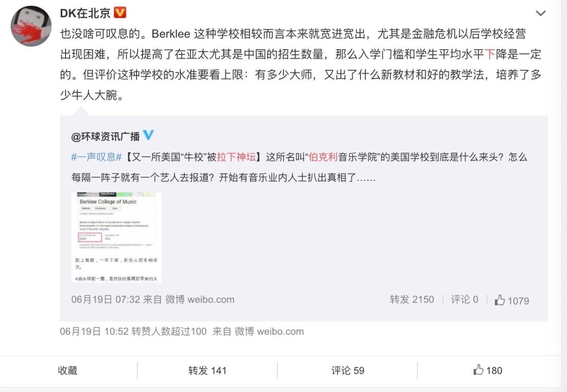Open post timestamp 06月19日 10:52

94,331
